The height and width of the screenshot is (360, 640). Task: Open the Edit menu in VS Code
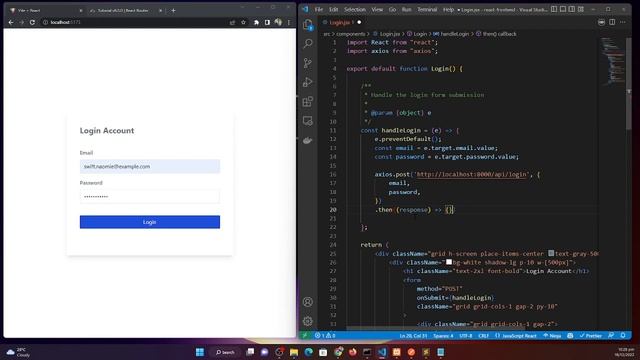[x=333, y=9]
